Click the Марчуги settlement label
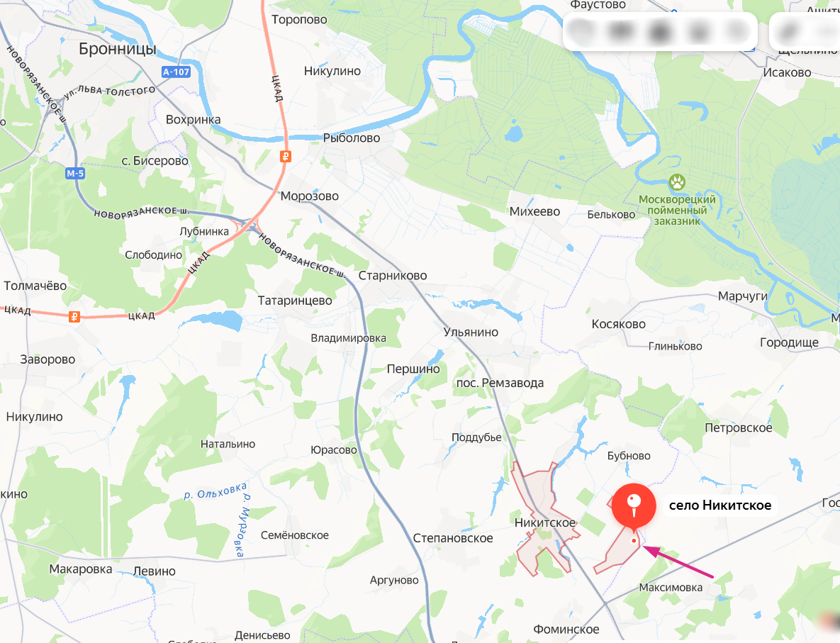The height and width of the screenshot is (643, 840). pos(742,296)
